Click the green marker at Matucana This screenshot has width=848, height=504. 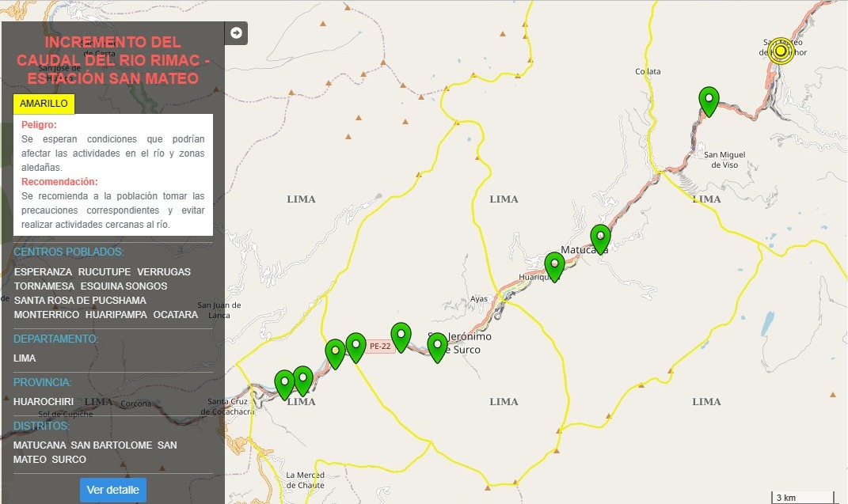tap(600, 239)
